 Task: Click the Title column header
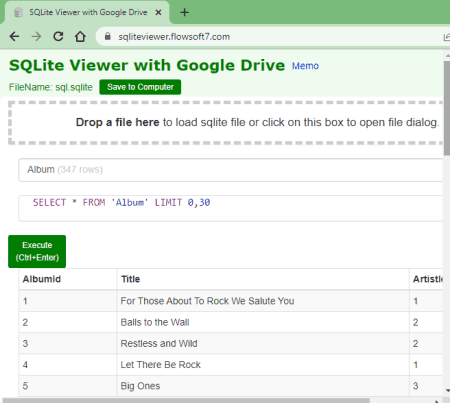263,279
